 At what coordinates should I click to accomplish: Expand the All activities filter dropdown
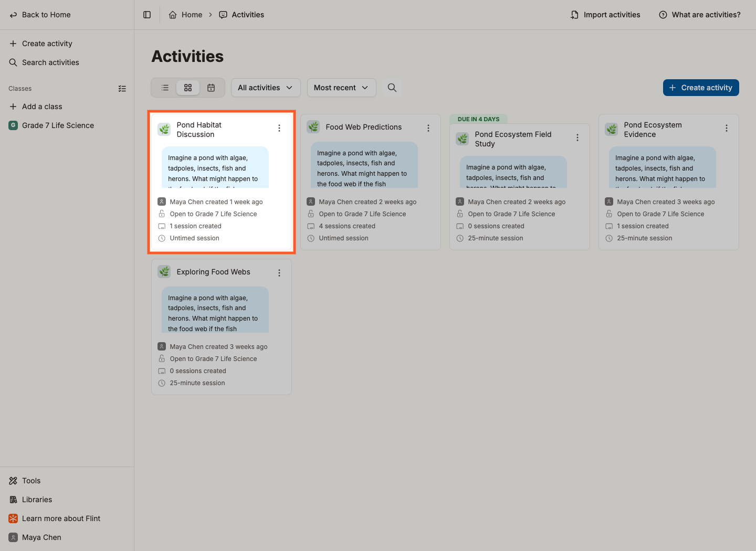[266, 88]
